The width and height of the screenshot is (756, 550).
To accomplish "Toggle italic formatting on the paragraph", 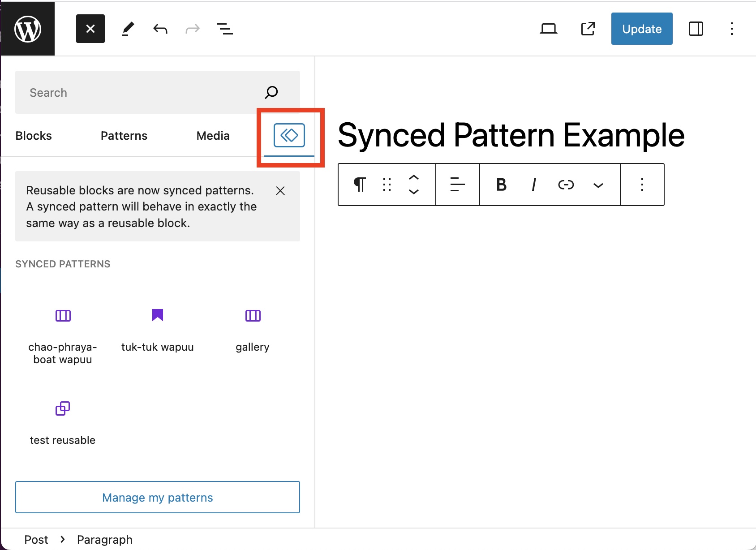I will [x=533, y=185].
